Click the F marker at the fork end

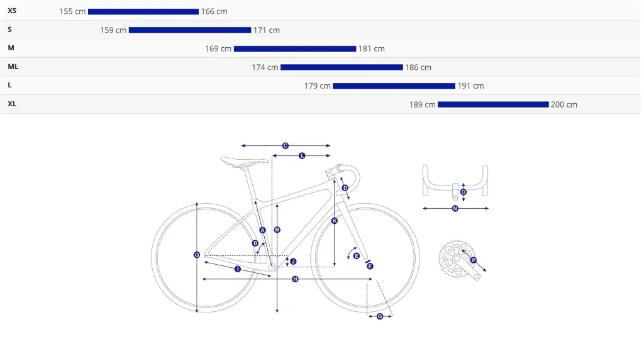click(x=370, y=266)
